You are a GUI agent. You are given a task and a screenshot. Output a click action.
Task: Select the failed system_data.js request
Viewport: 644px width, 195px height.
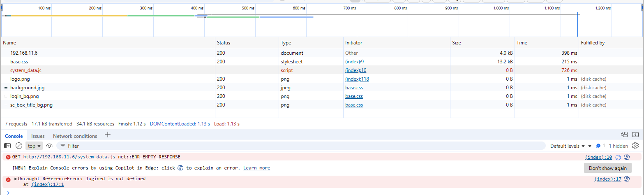coord(322,70)
